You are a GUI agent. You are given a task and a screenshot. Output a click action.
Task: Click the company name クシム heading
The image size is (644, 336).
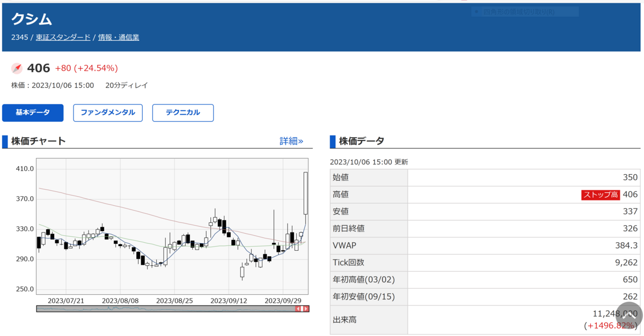pos(32,19)
